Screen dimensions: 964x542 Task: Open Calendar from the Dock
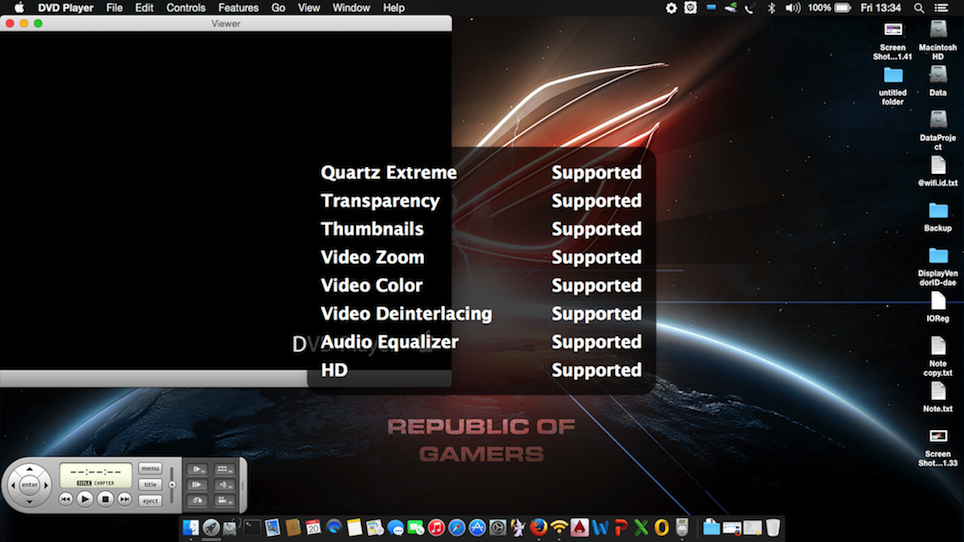(x=313, y=527)
